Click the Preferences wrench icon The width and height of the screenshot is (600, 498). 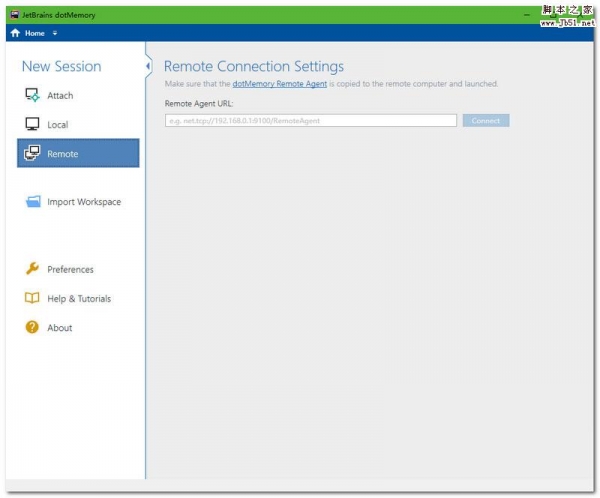click(x=32, y=269)
